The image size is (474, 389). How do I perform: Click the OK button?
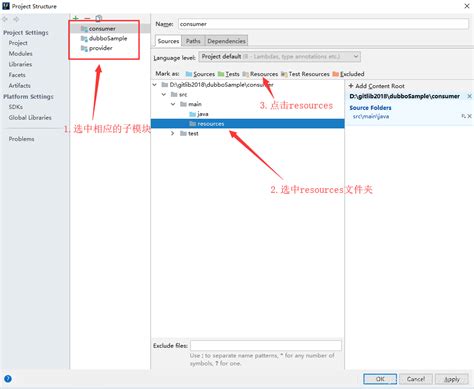[380, 379]
